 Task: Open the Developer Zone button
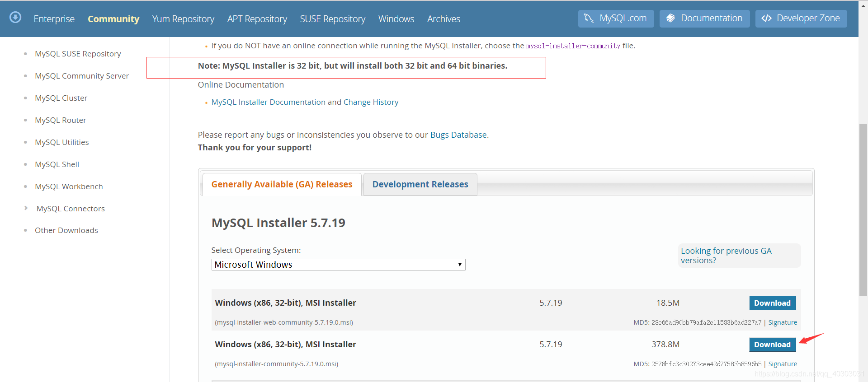(x=801, y=19)
